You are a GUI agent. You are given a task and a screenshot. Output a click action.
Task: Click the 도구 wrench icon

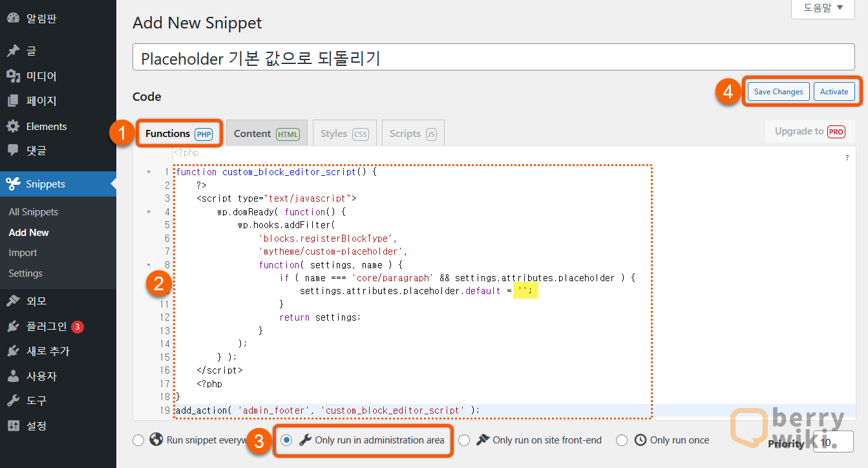pyautogui.click(x=13, y=401)
